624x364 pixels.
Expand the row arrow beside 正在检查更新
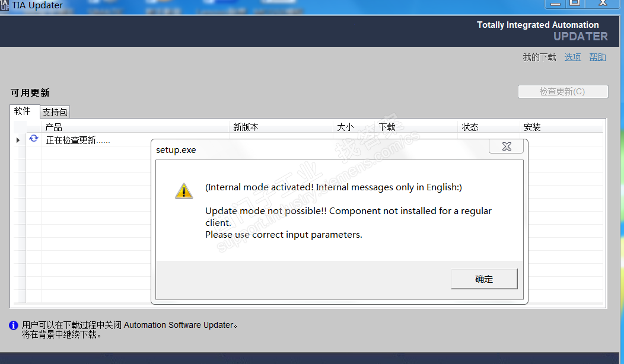tap(18, 140)
